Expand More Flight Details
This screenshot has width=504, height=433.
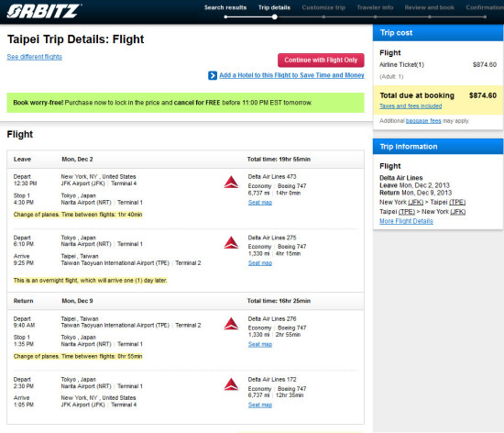click(406, 221)
